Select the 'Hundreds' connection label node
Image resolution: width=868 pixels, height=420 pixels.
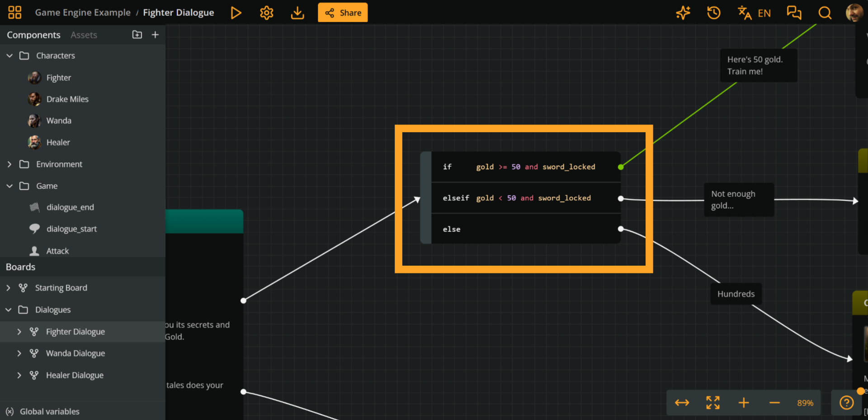click(x=736, y=294)
